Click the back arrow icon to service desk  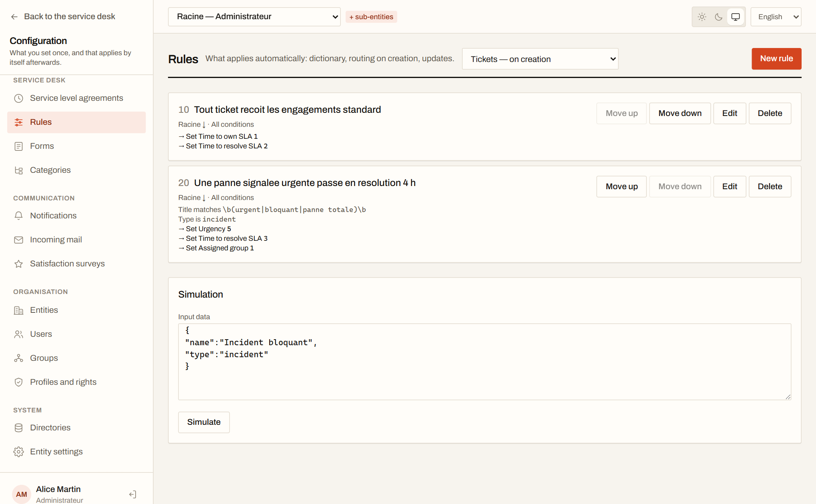pos(14,17)
